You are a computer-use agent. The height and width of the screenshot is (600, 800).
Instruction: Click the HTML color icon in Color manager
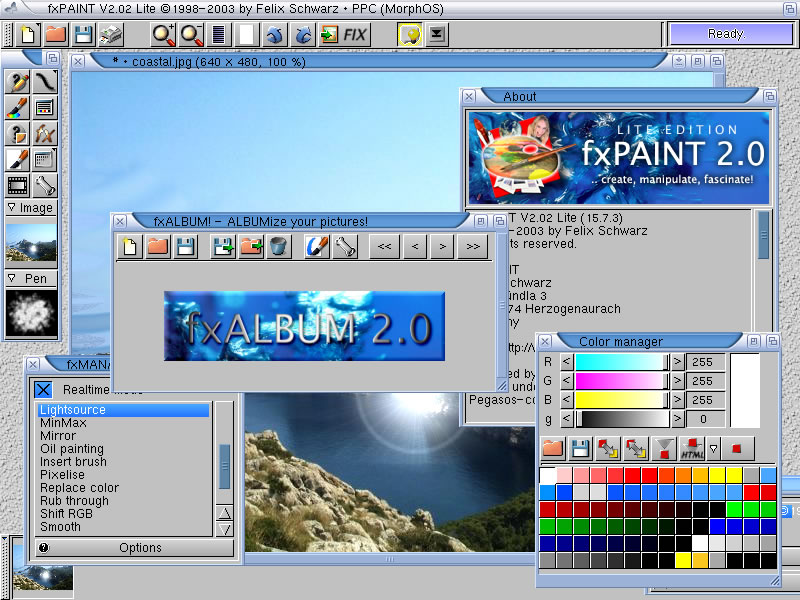click(x=691, y=449)
